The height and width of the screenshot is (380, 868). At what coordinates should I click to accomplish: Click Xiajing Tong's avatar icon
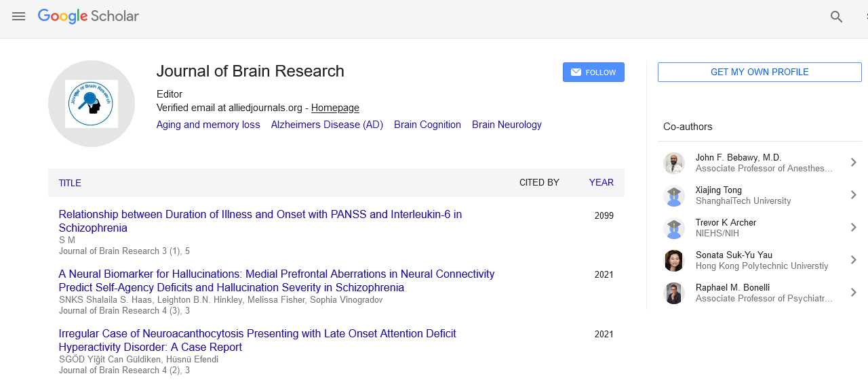click(673, 196)
